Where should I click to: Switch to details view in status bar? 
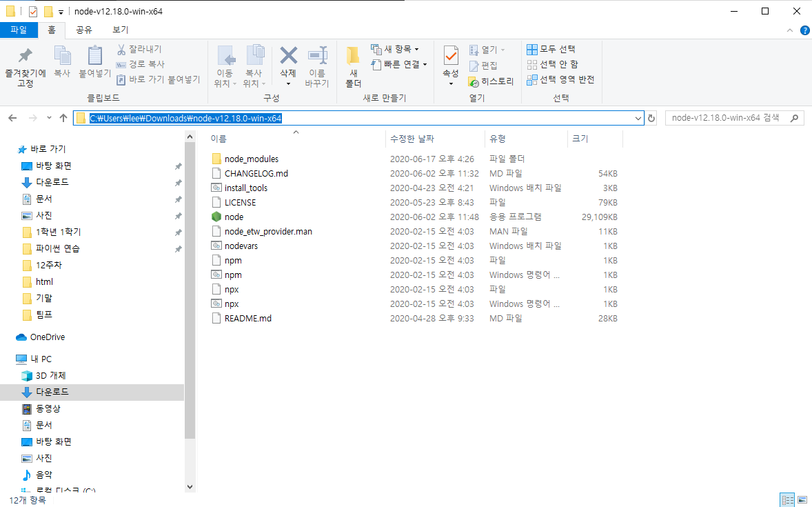pos(788,500)
